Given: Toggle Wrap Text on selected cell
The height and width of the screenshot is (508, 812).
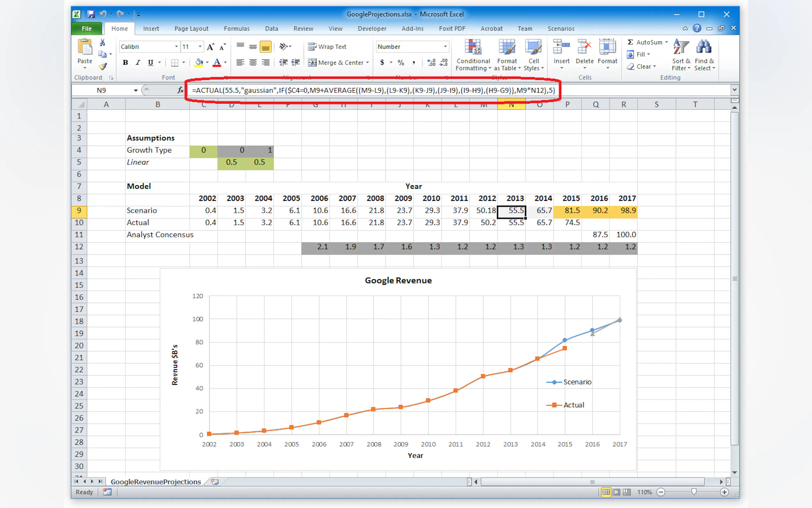Looking at the screenshot, I should click(x=327, y=47).
